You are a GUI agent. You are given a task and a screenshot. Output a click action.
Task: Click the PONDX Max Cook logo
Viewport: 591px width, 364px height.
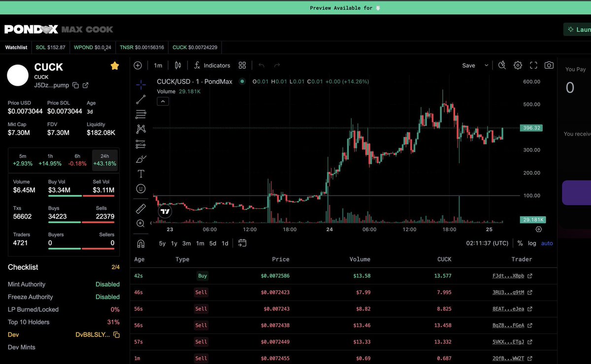(59, 30)
